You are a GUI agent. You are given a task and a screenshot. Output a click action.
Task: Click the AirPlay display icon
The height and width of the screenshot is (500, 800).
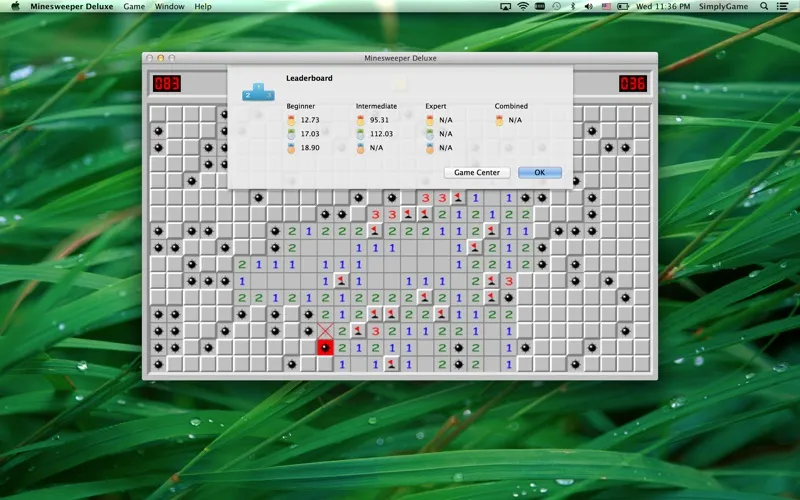pyautogui.click(x=505, y=6)
